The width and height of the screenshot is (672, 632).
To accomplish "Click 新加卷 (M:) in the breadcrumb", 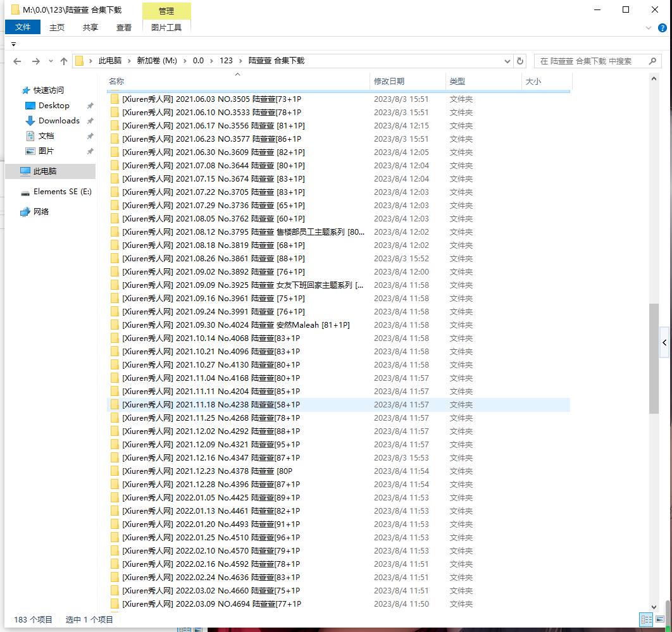I will coord(157,61).
